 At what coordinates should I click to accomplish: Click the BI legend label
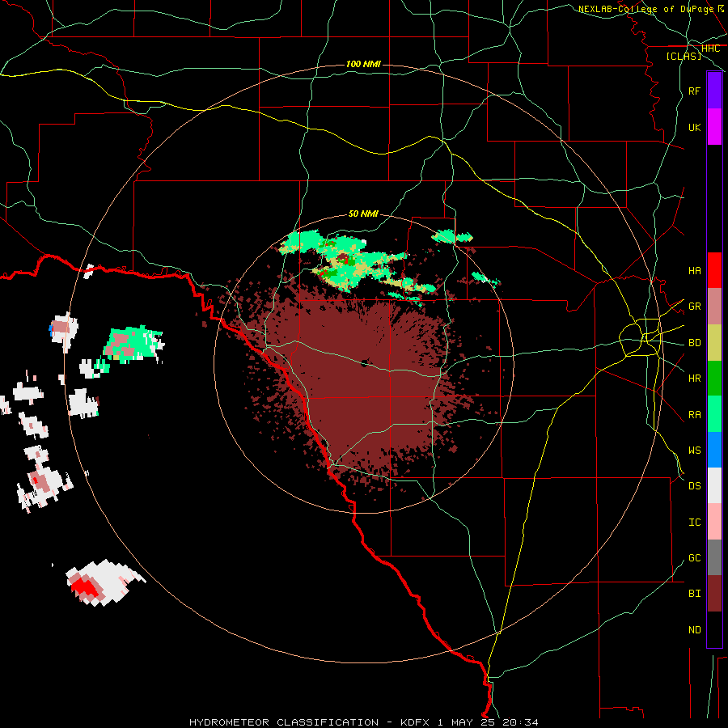(x=694, y=594)
